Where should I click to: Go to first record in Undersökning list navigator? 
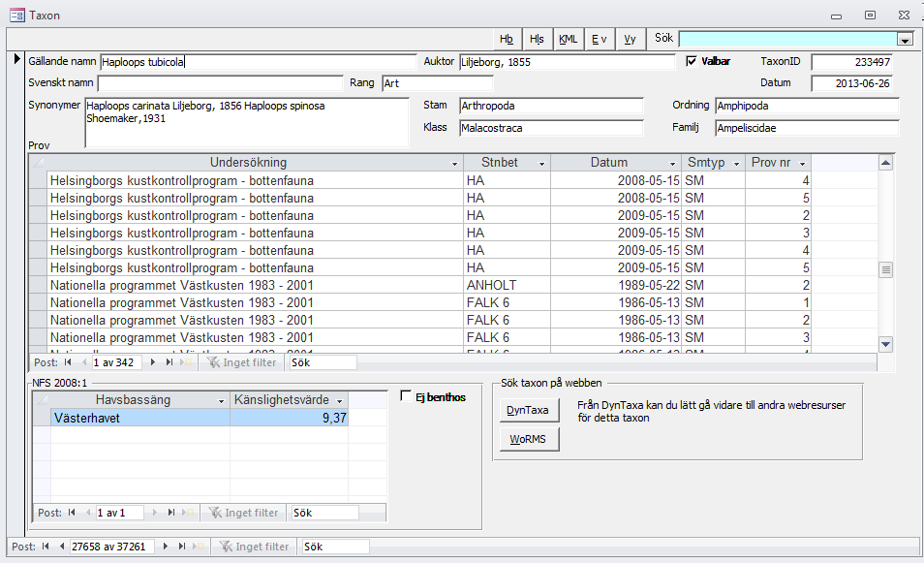(x=68, y=362)
